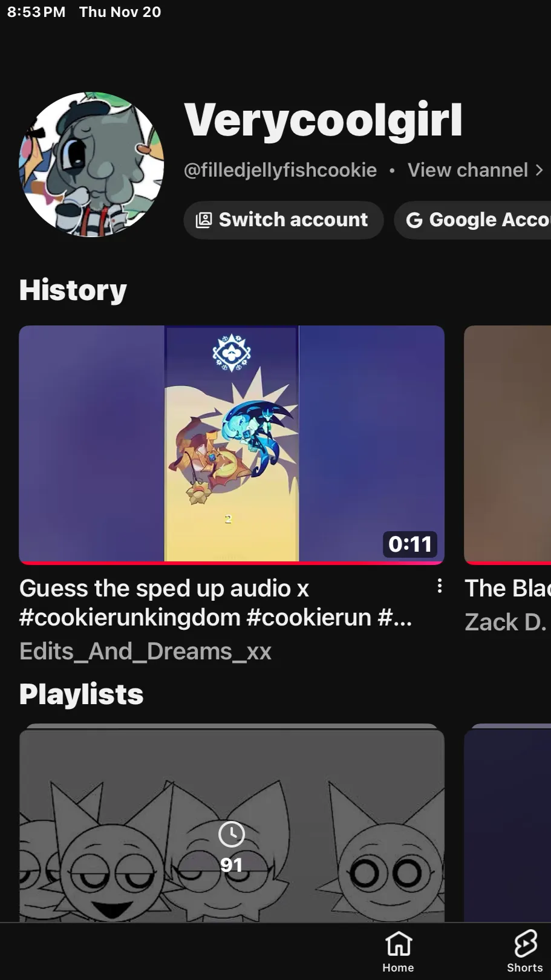Viewport: 551px width, 980px height.
Task: Tap the Google G logo icon
Action: (414, 220)
